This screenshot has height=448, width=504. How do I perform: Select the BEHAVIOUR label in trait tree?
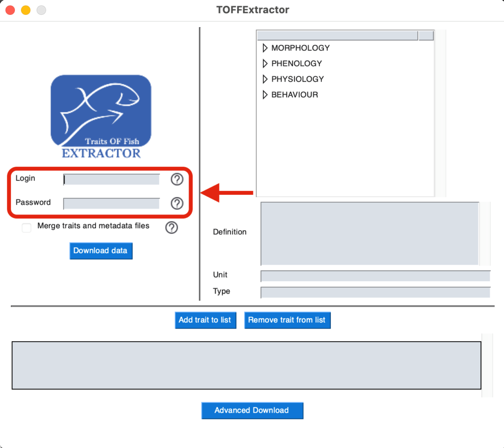[x=294, y=95]
